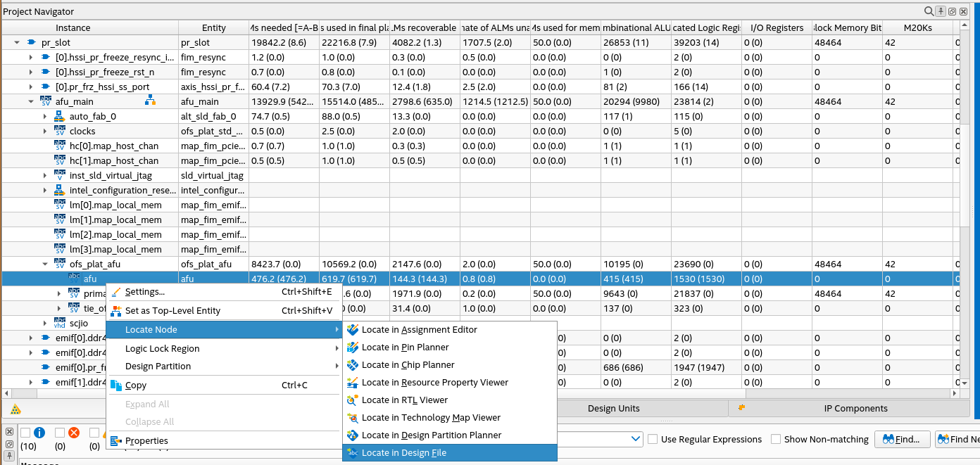The image size is (980, 465).
Task: Check the info messages filter checkbox
Action: (25, 433)
